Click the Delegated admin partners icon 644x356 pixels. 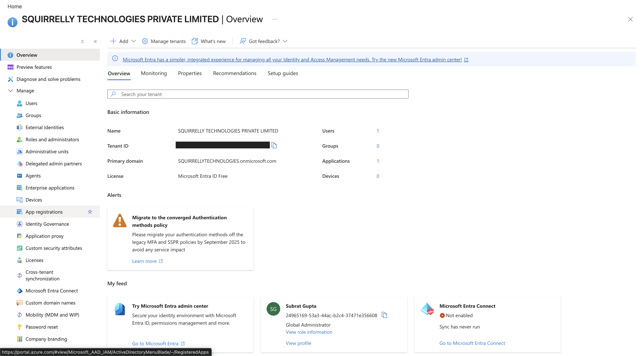point(20,164)
